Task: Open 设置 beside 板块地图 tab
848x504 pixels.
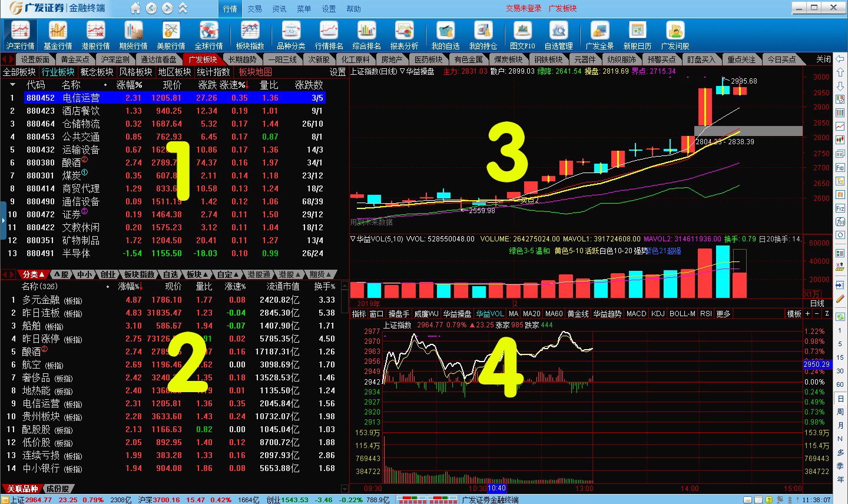Action: [x=337, y=72]
